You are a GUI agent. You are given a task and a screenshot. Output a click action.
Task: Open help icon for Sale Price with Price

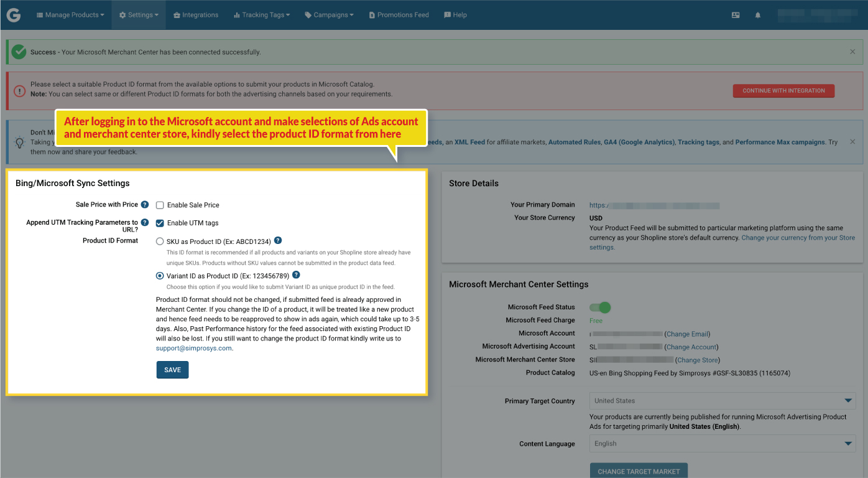(145, 204)
